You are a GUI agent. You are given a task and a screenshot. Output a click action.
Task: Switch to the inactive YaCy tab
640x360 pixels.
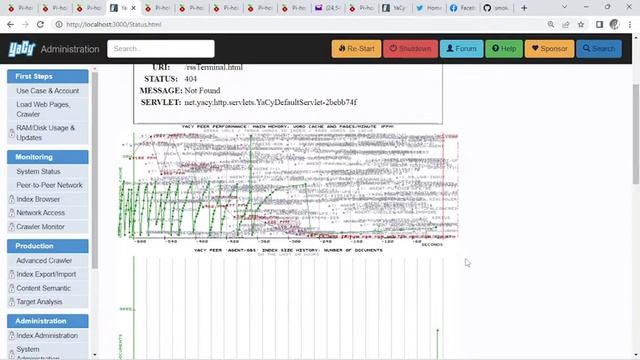coord(394,8)
